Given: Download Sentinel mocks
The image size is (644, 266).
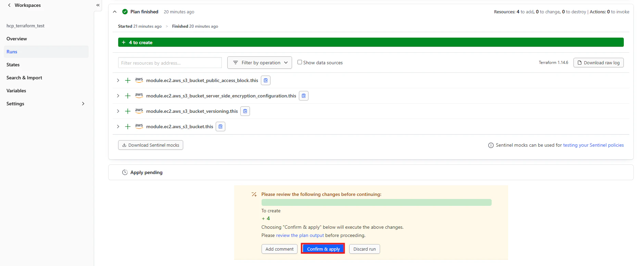Looking at the screenshot, I should pos(151,145).
